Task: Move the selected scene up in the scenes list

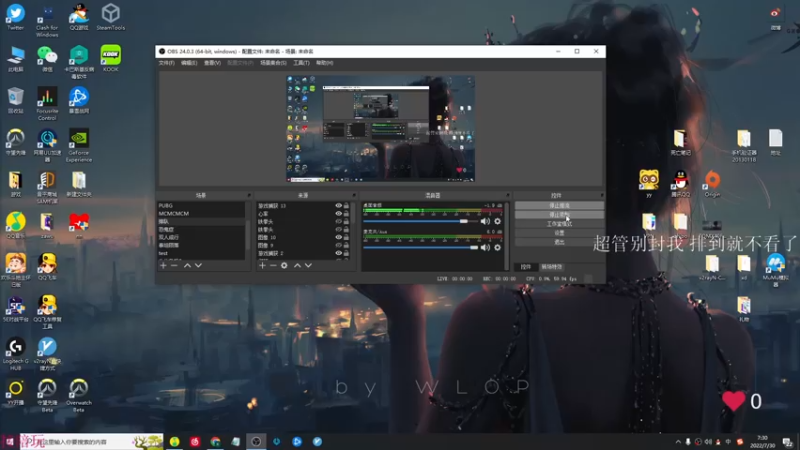Action: pos(187,265)
